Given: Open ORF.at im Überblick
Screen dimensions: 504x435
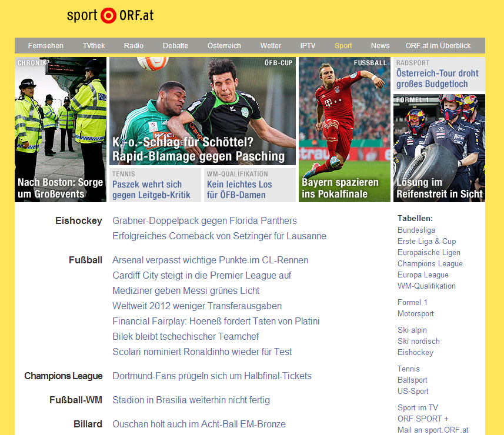Looking at the screenshot, I should tap(438, 46).
